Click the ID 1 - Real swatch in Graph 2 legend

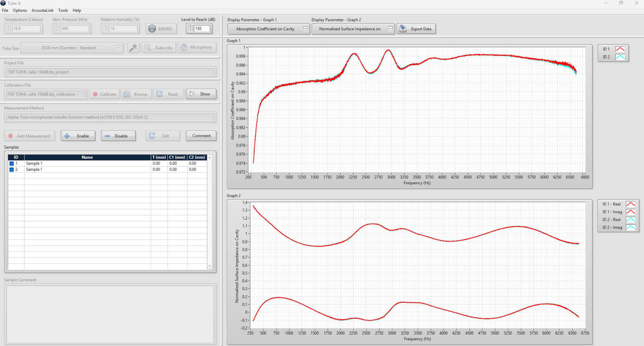(x=631, y=204)
